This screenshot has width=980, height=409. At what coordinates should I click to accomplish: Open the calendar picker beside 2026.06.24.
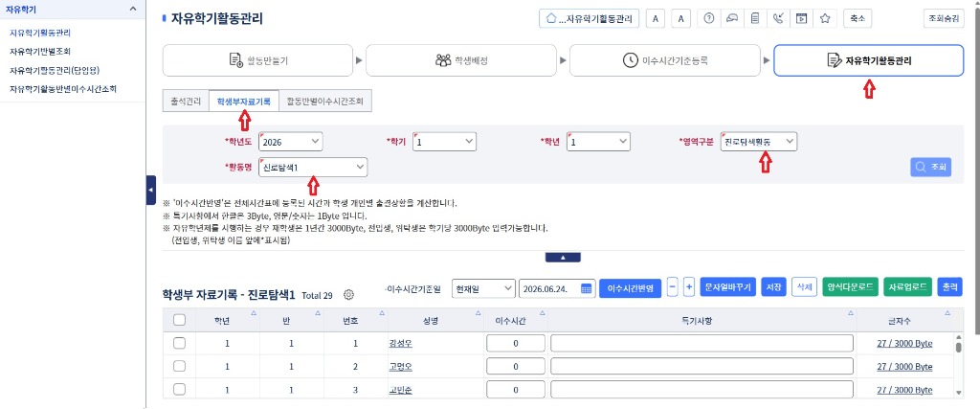click(586, 289)
